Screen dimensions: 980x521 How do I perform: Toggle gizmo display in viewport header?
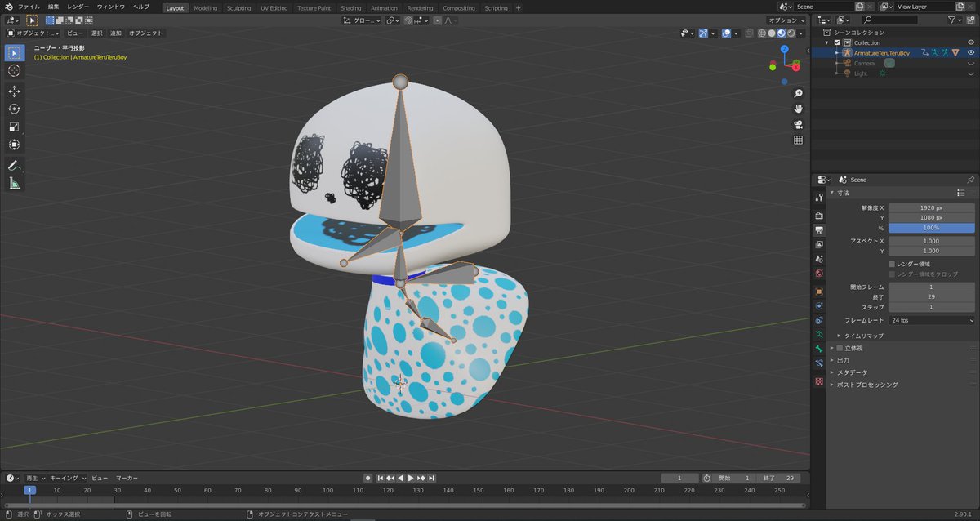coord(703,33)
